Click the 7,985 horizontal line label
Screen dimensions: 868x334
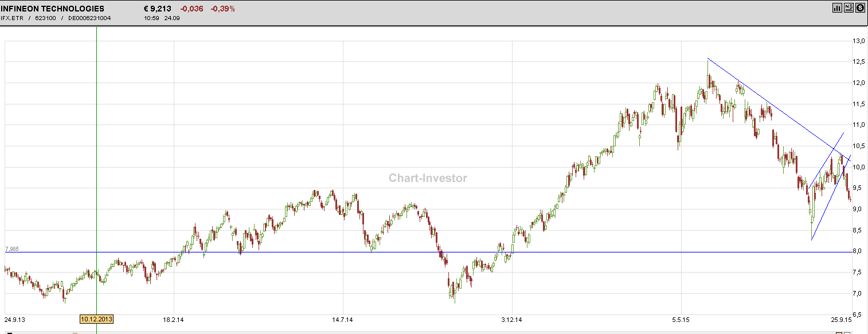coord(12,248)
